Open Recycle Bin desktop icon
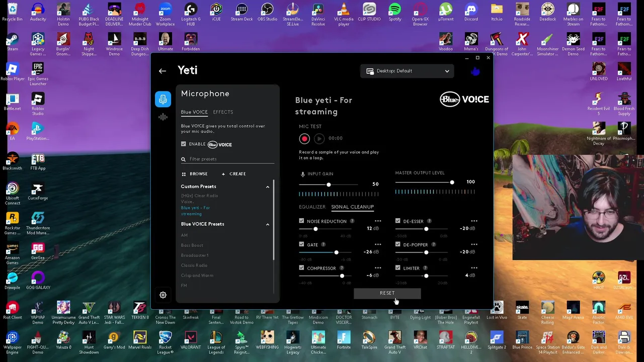The width and height of the screenshot is (644, 362). pyautogui.click(x=12, y=13)
